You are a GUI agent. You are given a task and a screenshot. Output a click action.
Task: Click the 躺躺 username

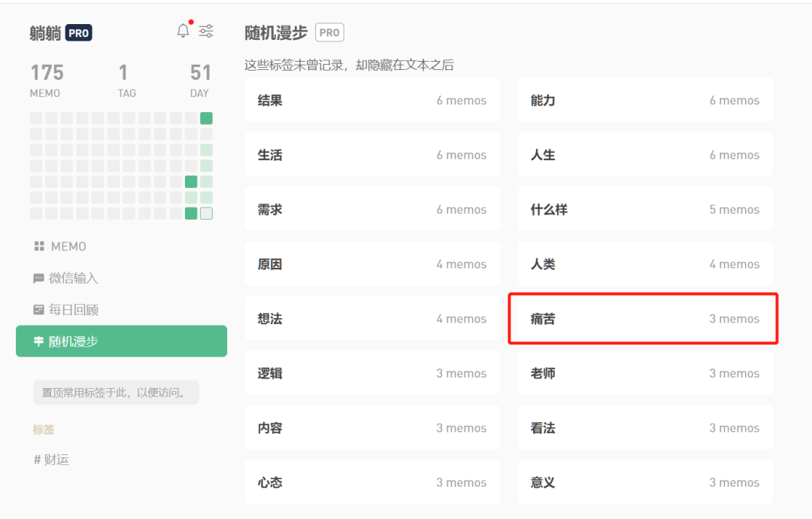coord(46,33)
